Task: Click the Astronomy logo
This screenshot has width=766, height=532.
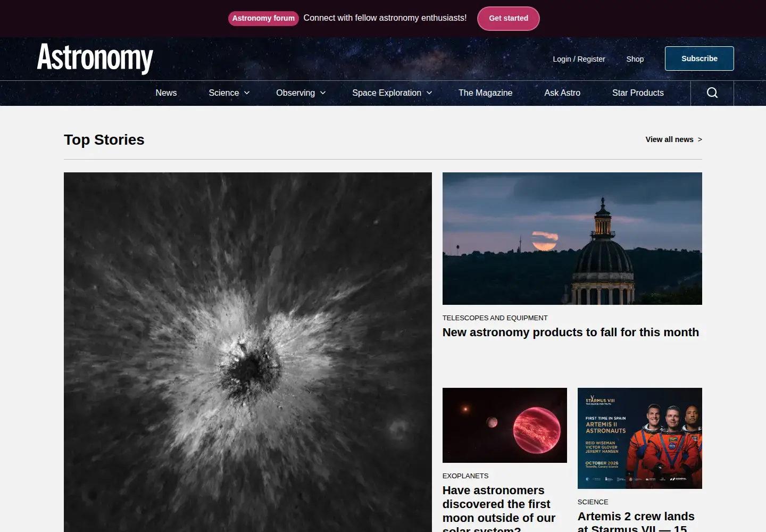Action: coord(95,58)
